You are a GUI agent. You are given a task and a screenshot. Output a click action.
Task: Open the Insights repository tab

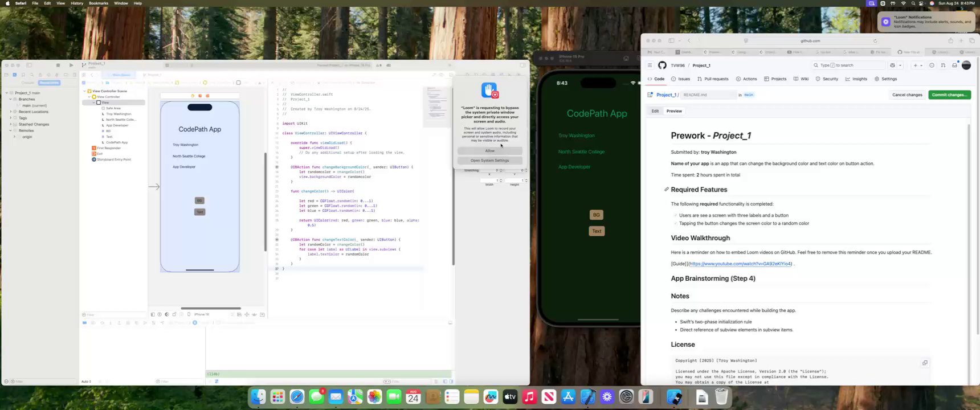pos(856,79)
